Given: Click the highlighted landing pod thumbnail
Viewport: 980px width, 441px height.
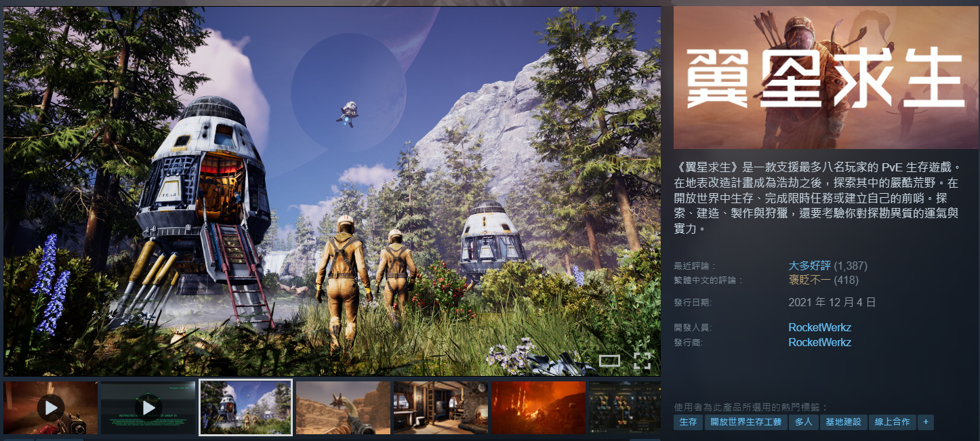Looking at the screenshot, I should pos(245,407).
